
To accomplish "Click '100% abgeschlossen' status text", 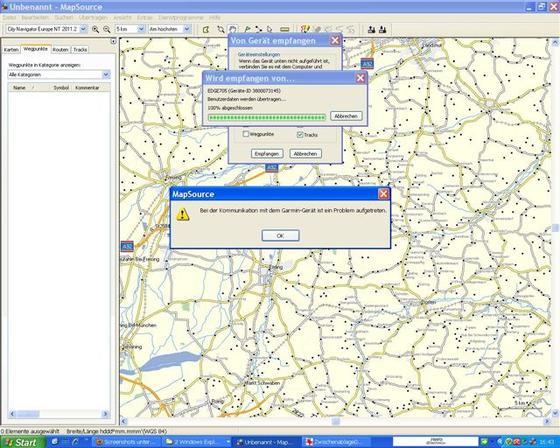I will click(230, 108).
